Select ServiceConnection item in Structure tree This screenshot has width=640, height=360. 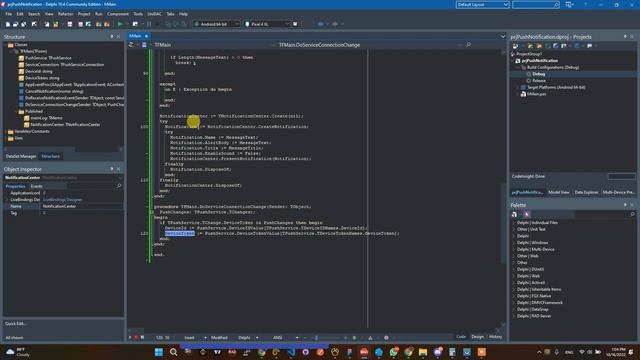pos(64,64)
